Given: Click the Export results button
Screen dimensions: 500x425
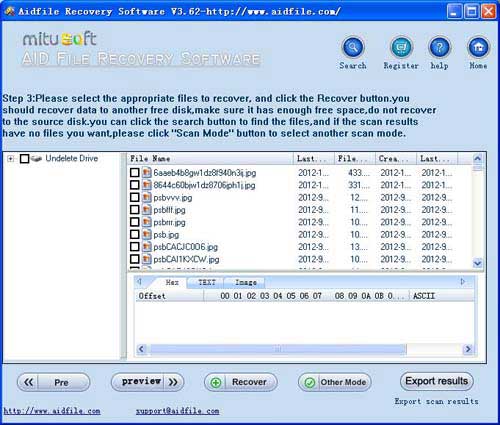Looking at the screenshot, I should [x=437, y=381].
